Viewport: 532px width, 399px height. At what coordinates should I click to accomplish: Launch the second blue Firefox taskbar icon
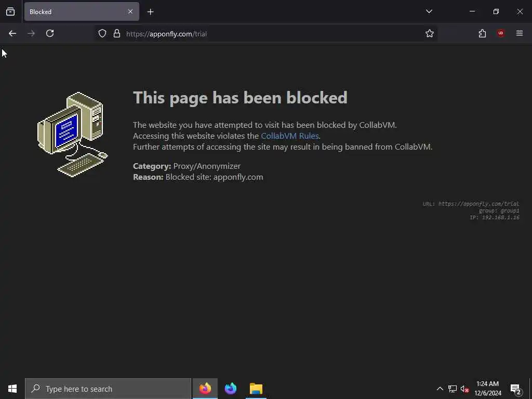tap(230, 389)
